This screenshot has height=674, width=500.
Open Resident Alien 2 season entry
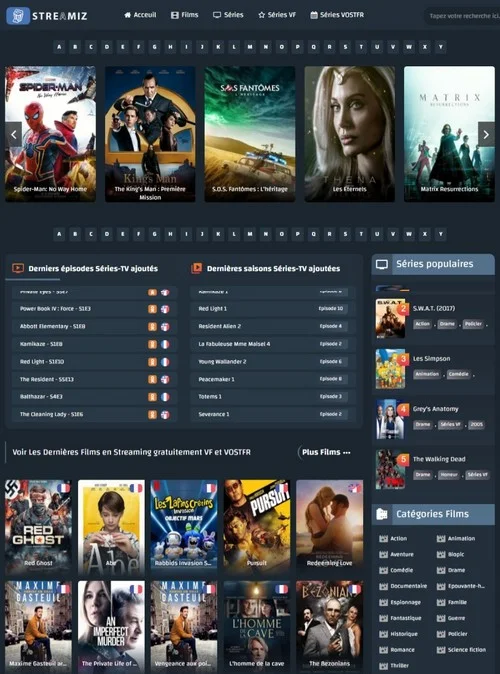(x=273, y=326)
